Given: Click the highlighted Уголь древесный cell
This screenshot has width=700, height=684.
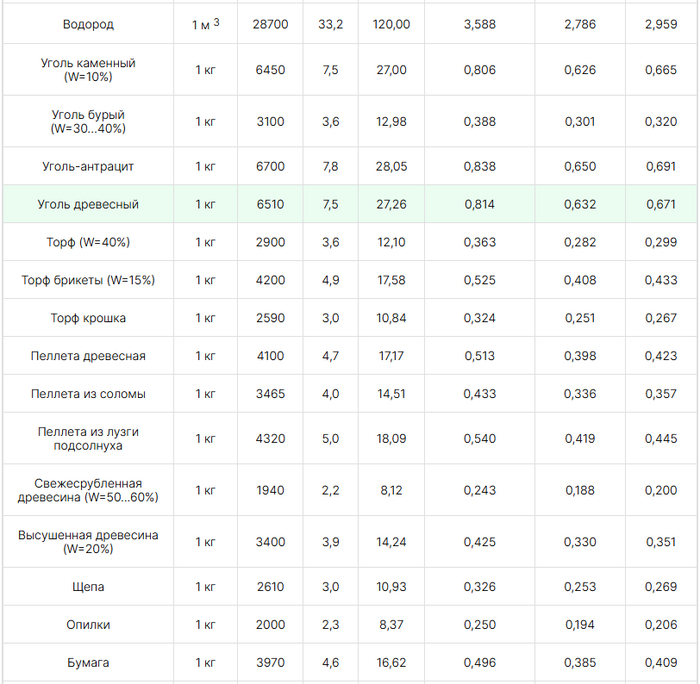Looking at the screenshot, I should [88, 204].
